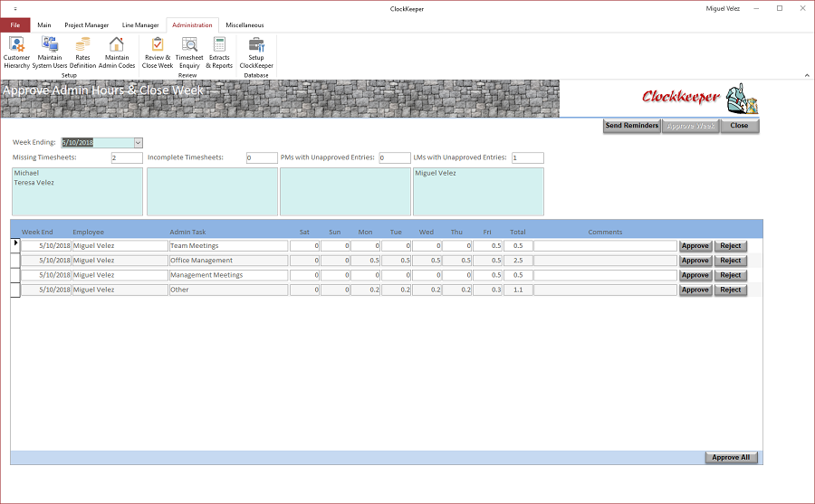
Task: Open Customer Hierarchy setup icon
Action: tap(16, 52)
